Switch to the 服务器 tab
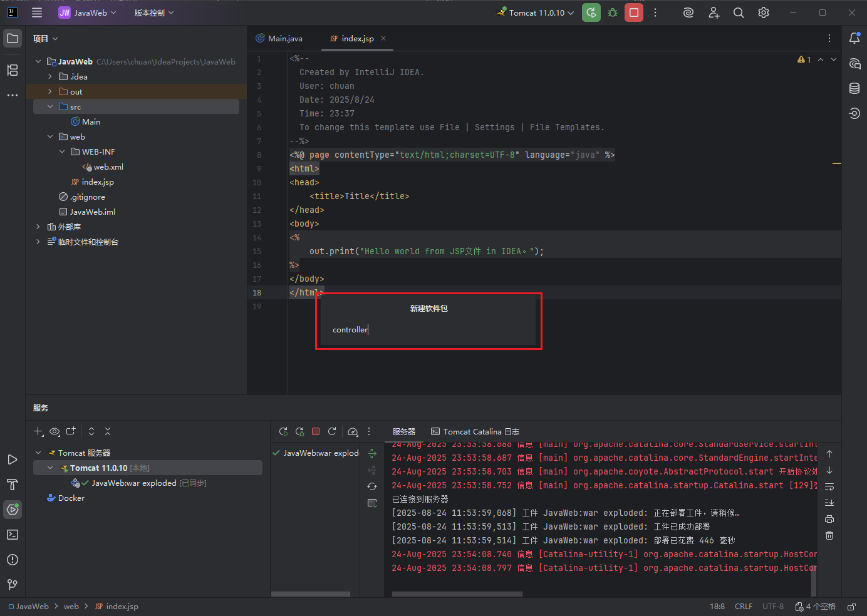 pyautogui.click(x=404, y=431)
